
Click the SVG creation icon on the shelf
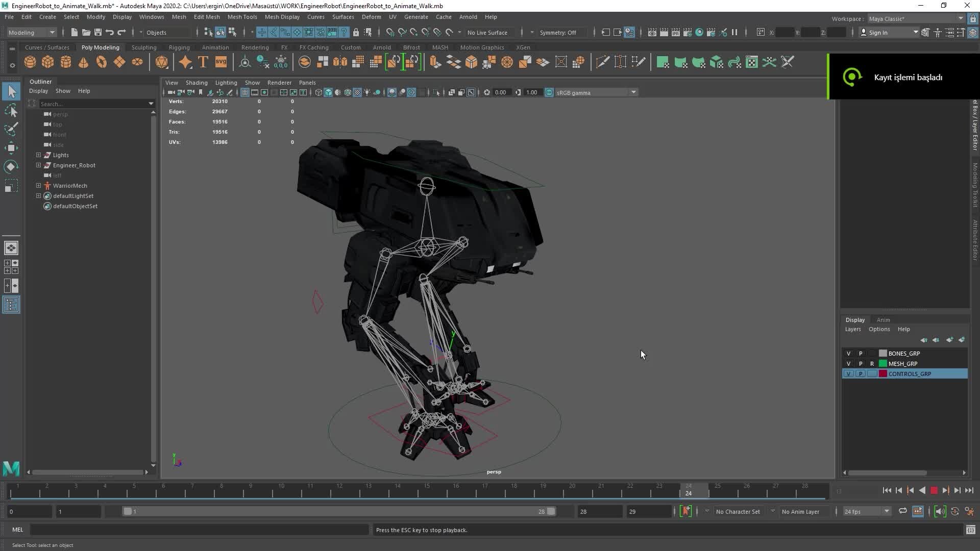pyautogui.click(x=221, y=62)
